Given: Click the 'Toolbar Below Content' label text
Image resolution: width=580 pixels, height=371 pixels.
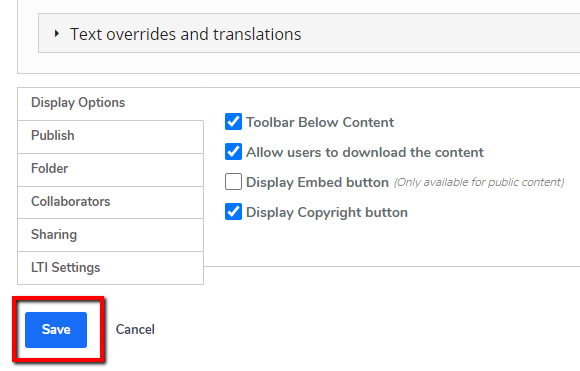Looking at the screenshot, I should point(320,122).
